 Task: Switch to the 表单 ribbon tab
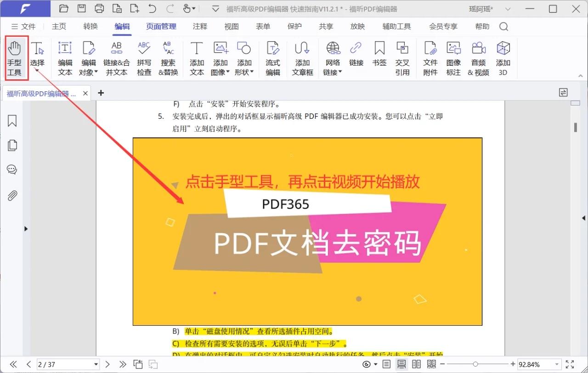click(263, 27)
